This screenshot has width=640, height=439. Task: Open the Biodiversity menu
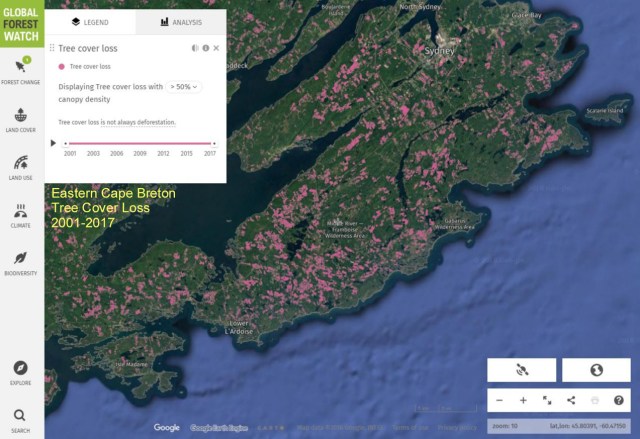coord(20,264)
